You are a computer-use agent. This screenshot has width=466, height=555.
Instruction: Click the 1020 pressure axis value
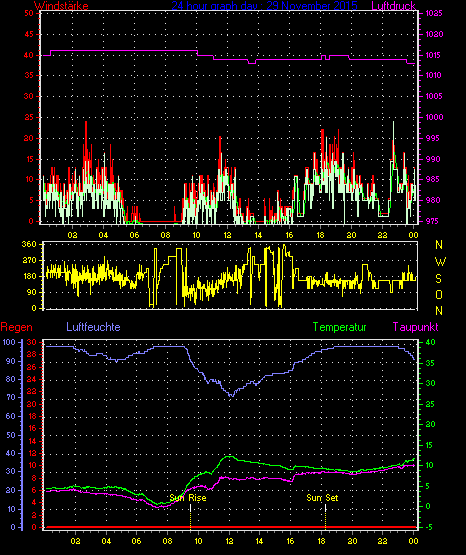coord(434,34)
